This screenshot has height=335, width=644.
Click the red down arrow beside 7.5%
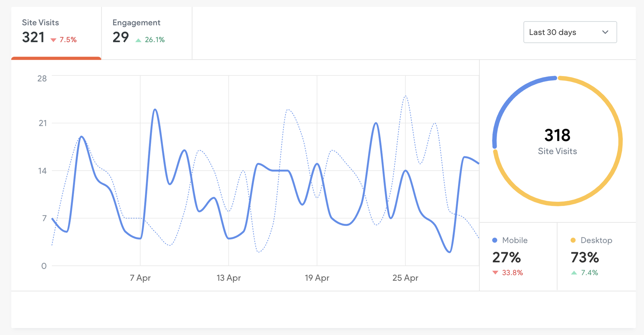tap(53, 40)
